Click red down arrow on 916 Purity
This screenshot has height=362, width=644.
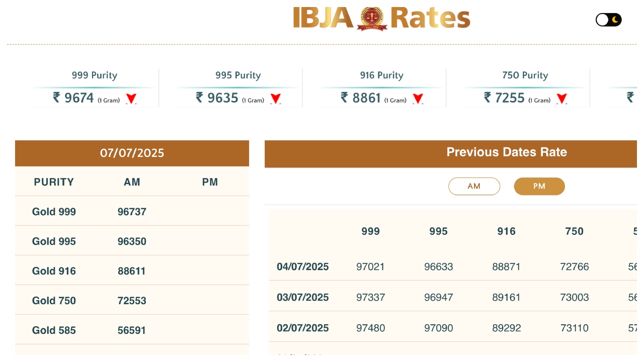(418, 99)
